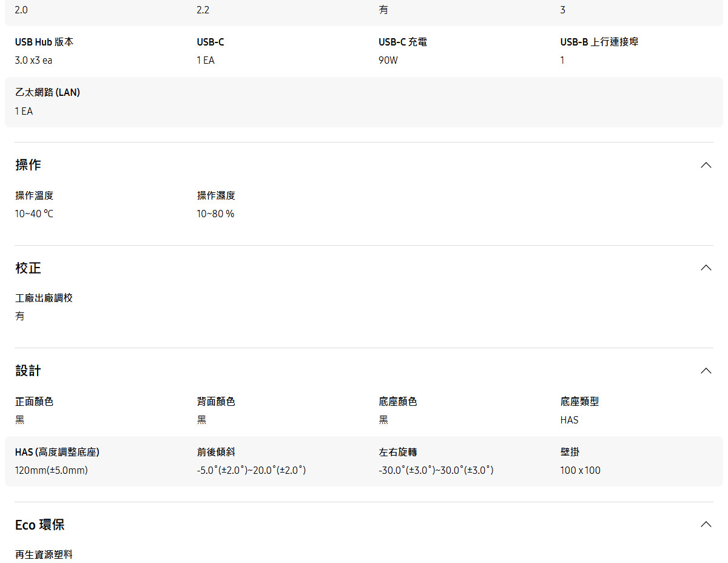Screen dimensions: 728x563
Task: Click the 背面顏色 spec label
Action: tap(215, 401)
